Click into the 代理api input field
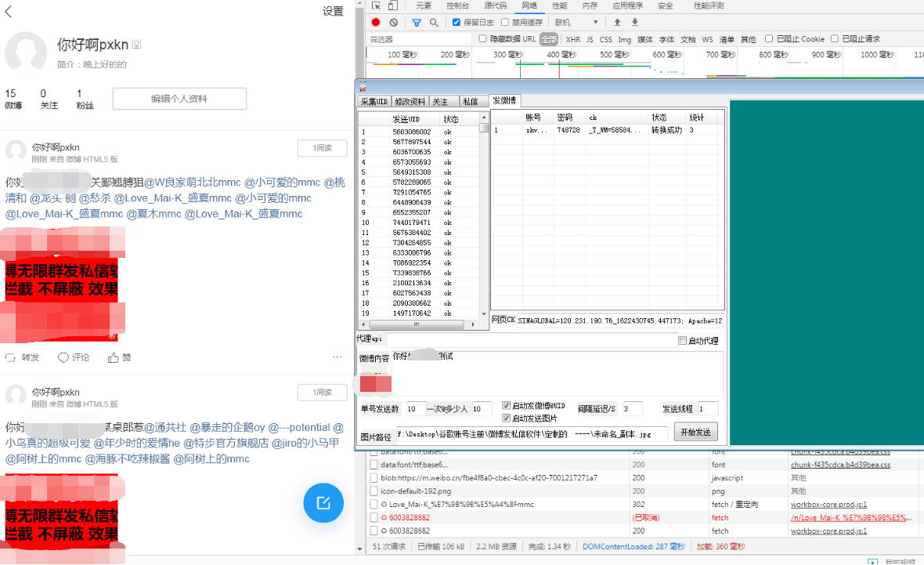This screenshot has height=565, width=924. (532, 340)
